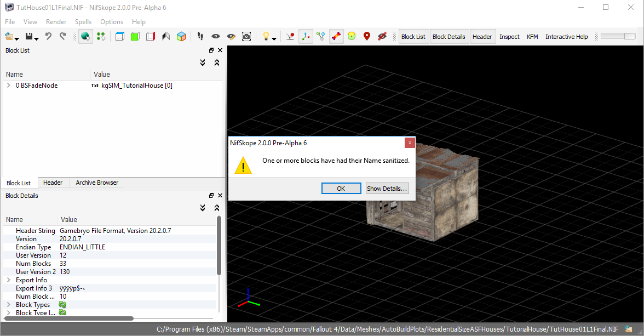Click the Redo arrow icon
Screen dimensions: 644x336
tap(62, 36)
